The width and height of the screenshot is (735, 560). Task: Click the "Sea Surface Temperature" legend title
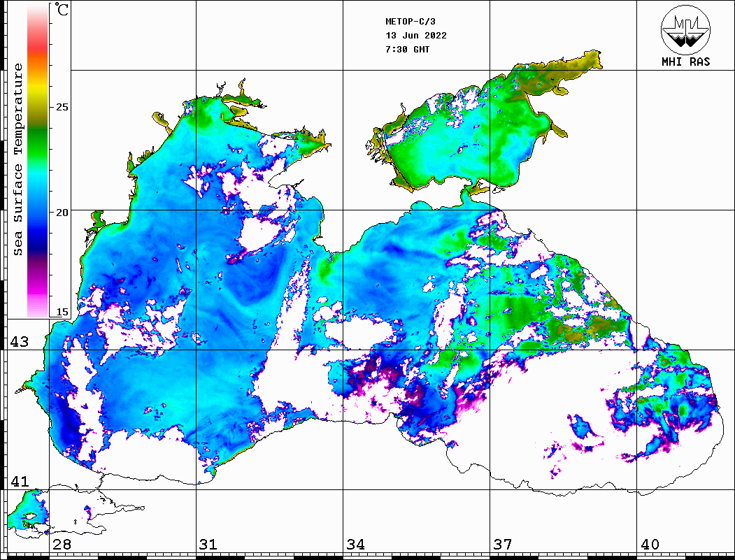click(17, 159)
